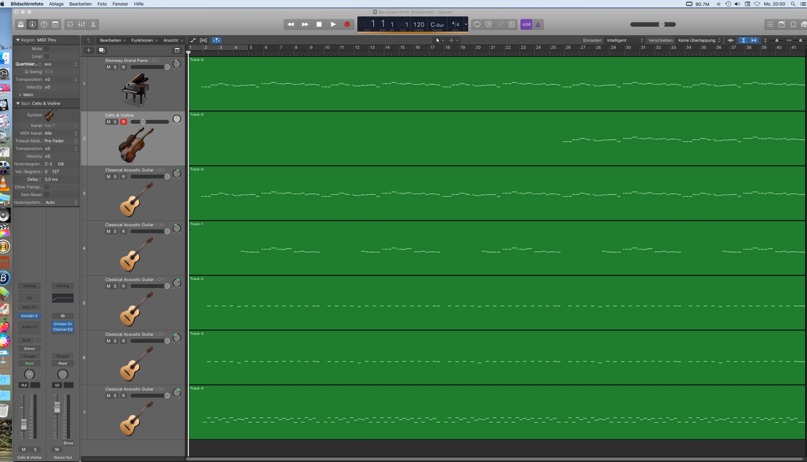807x462 pixels.
Task: Open the Library button in control bar
Action: (21, 24)
